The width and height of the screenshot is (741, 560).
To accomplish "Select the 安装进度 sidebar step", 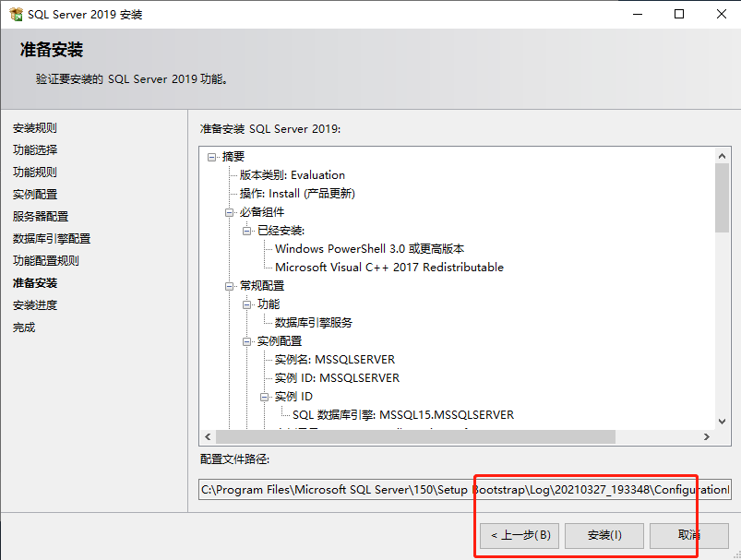I will pyautogui.click(x=35, y=305).
